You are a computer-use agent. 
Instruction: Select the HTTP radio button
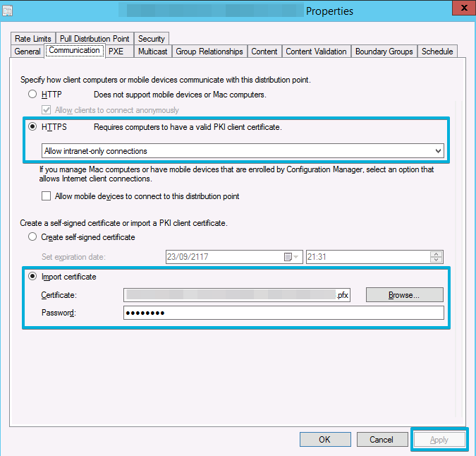click(x=32, y=94)
